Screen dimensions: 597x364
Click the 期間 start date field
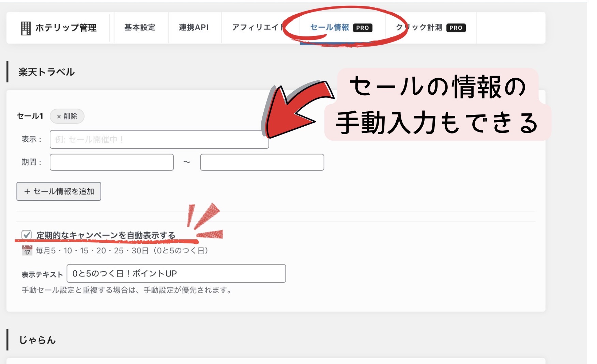click(x=112, y=162)
